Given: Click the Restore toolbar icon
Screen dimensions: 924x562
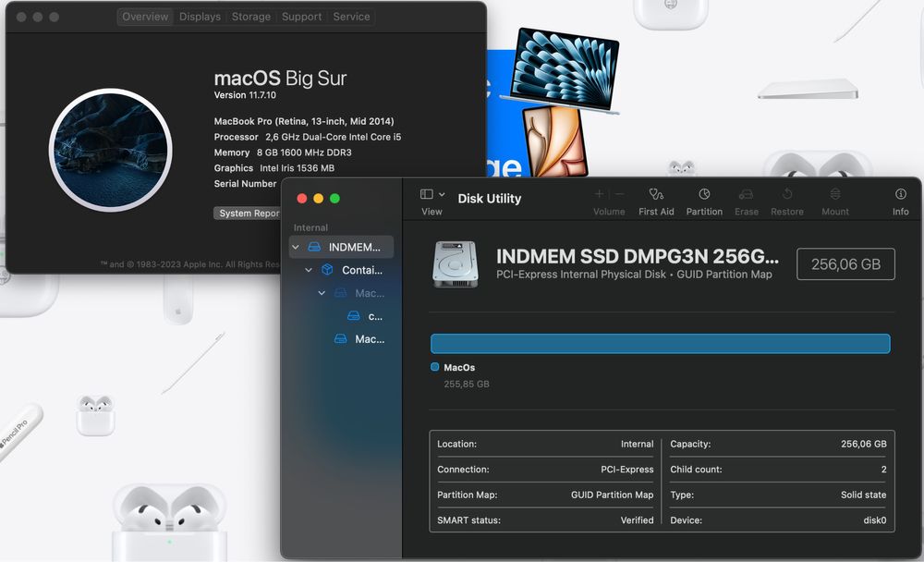Looking at the screenshot, I should [787, 194].
